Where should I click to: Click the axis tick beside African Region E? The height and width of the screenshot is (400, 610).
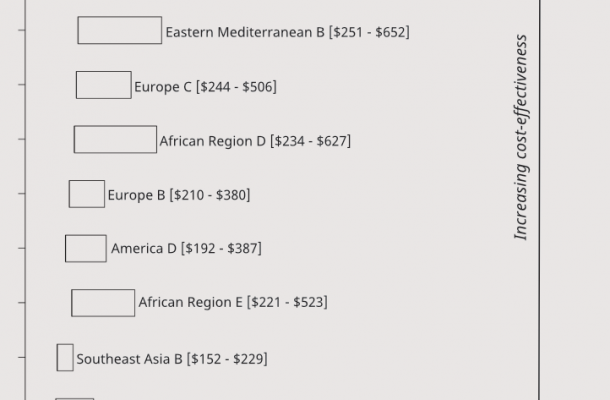coord(22,302)
